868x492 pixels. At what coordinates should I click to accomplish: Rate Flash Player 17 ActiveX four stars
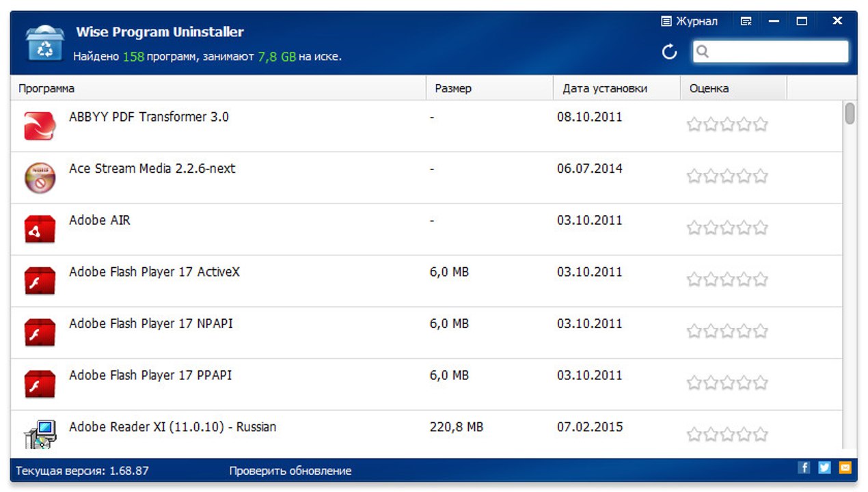coord(744,279)
